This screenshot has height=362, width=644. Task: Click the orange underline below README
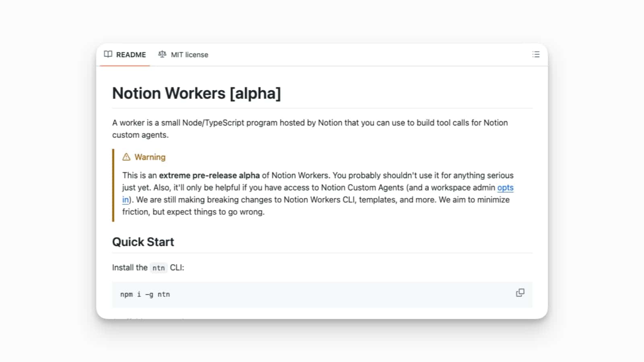pyautogui.click(x=125, y=65)
